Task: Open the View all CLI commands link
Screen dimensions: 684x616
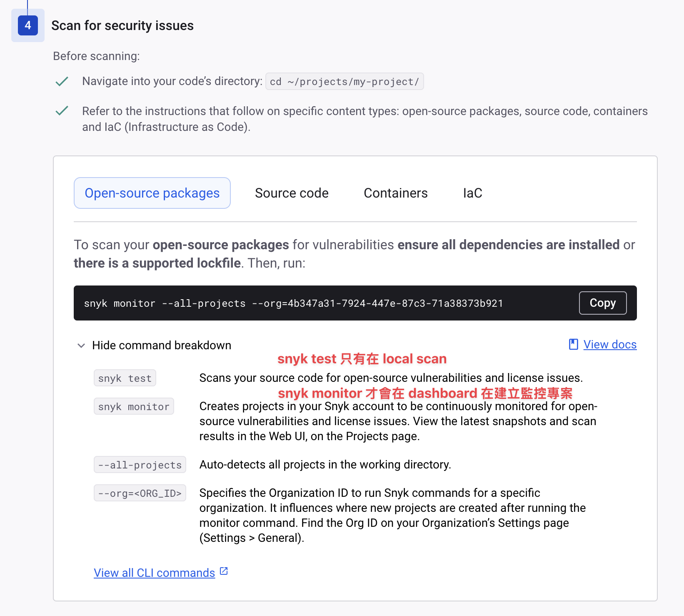Action: (x=154, y=573)
